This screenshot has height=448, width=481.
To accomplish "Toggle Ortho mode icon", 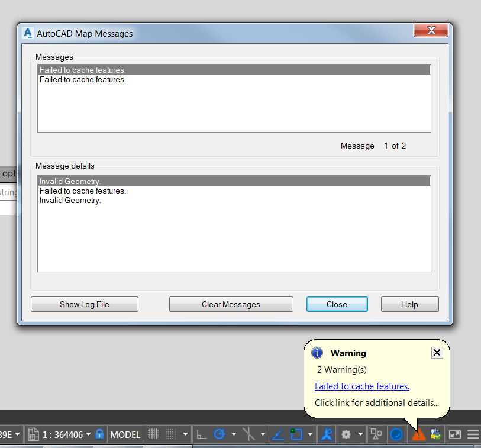I will 202,434.
